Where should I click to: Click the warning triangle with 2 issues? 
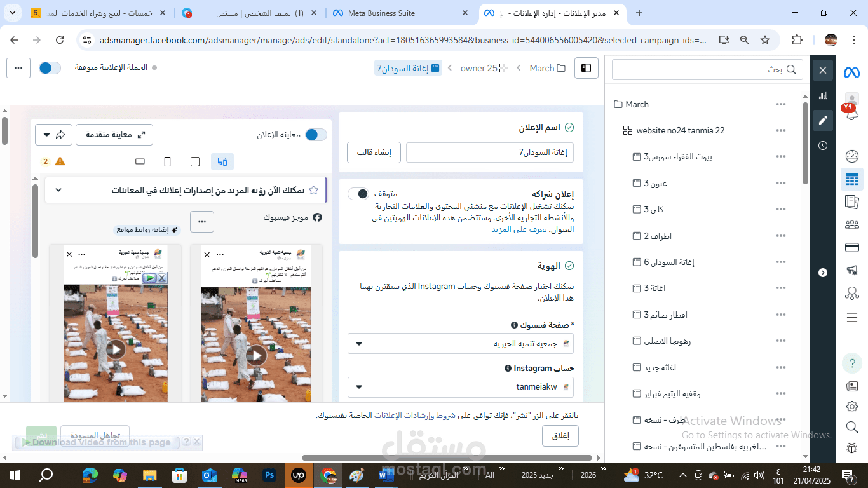pos(60,161)
